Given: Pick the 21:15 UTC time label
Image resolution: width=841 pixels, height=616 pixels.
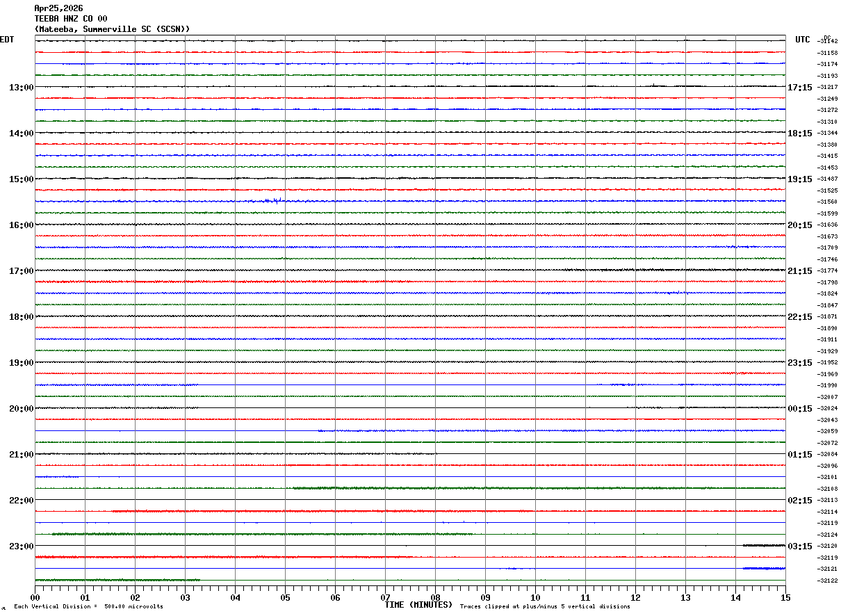Looking at the screenshot, I should tap(800, 271).
